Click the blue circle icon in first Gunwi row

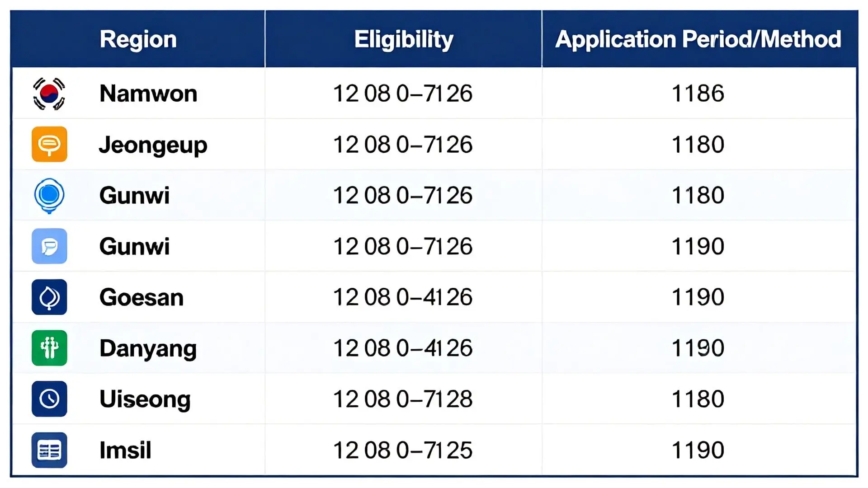[49, 195]
